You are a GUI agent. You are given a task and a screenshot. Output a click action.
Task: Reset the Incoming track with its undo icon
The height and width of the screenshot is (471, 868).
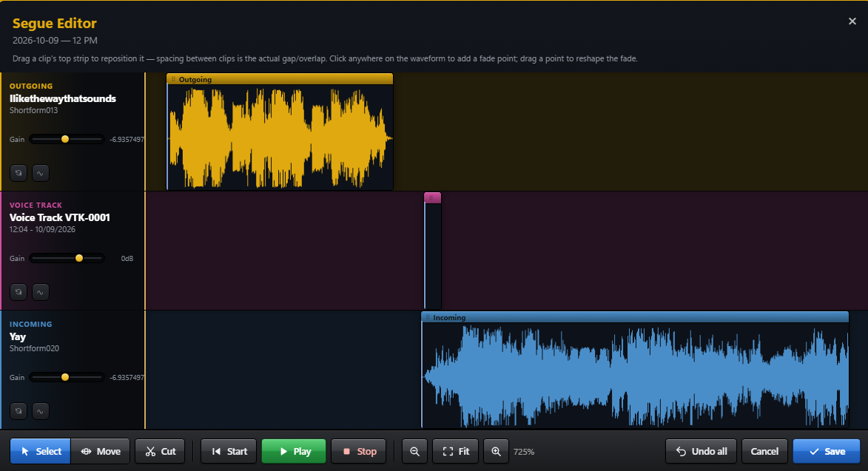tap(18, 411)
